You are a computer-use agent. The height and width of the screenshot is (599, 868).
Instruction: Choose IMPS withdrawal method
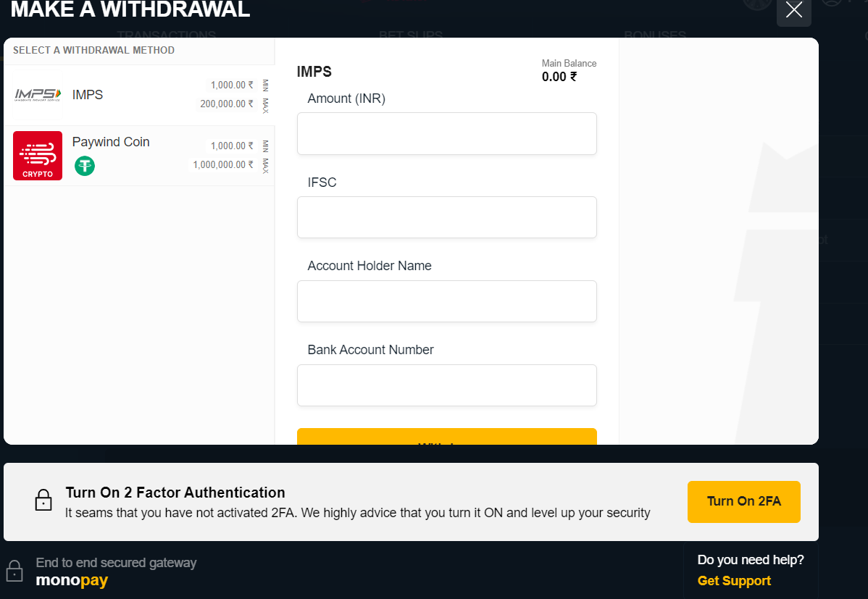click(139, 95)
